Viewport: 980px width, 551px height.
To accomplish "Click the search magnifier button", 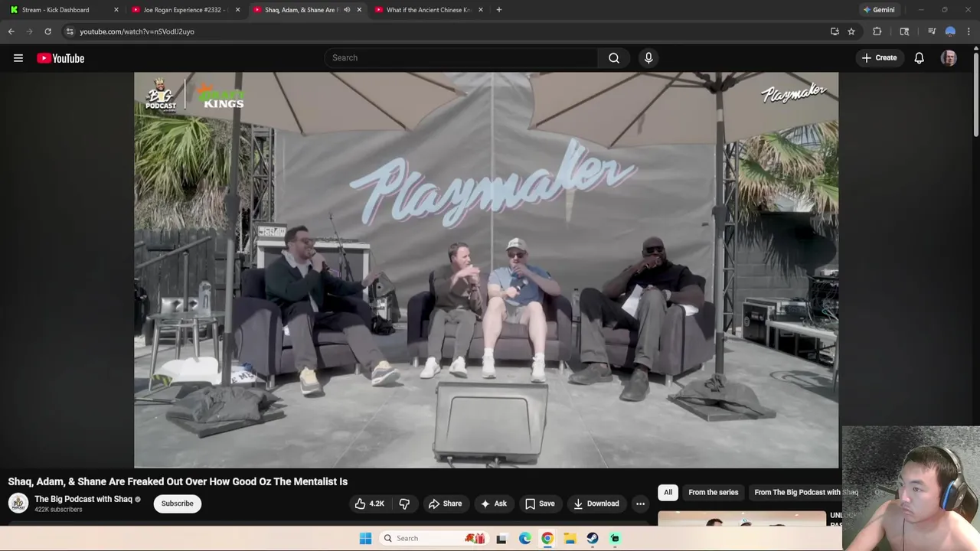I will (x=614, y=58).
